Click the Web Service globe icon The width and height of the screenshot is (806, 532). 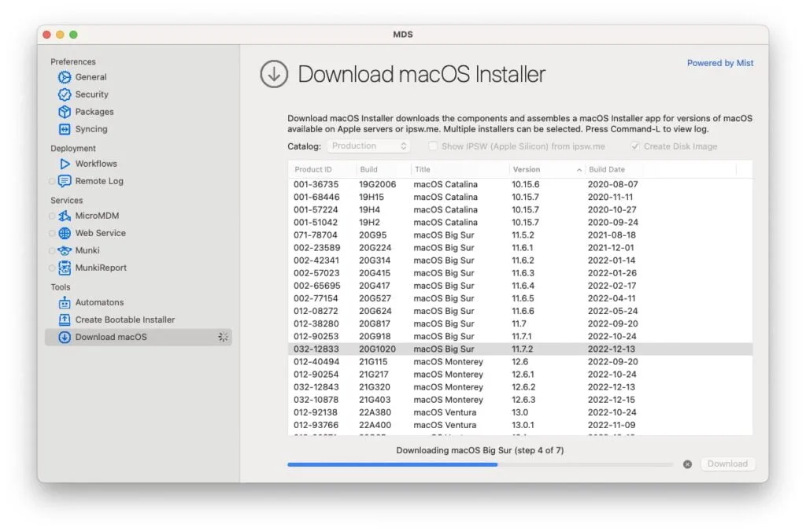(x=65, y=234)
